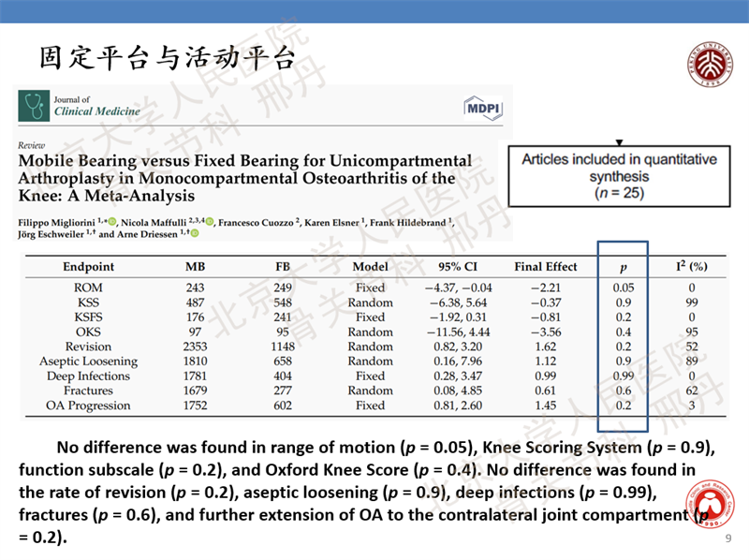Viewport: 749px width, 560px height.
Task: Click the 'p' header inside the blue box
Action: pos(623,268)
